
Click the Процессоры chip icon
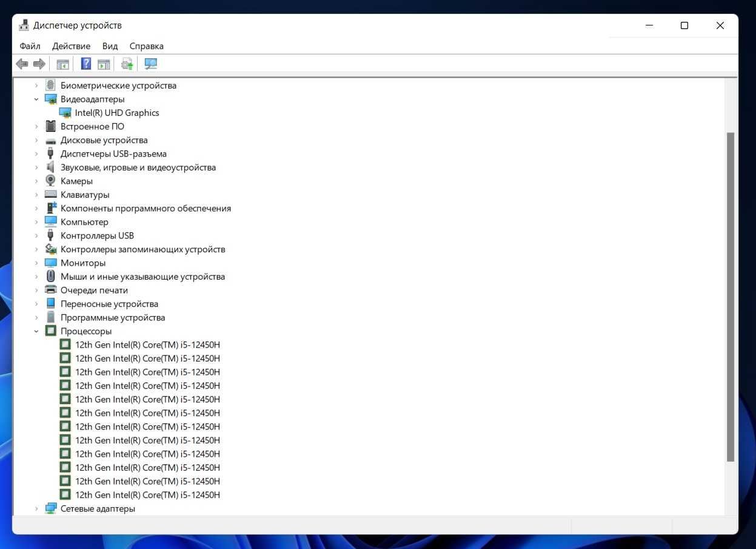50,331
